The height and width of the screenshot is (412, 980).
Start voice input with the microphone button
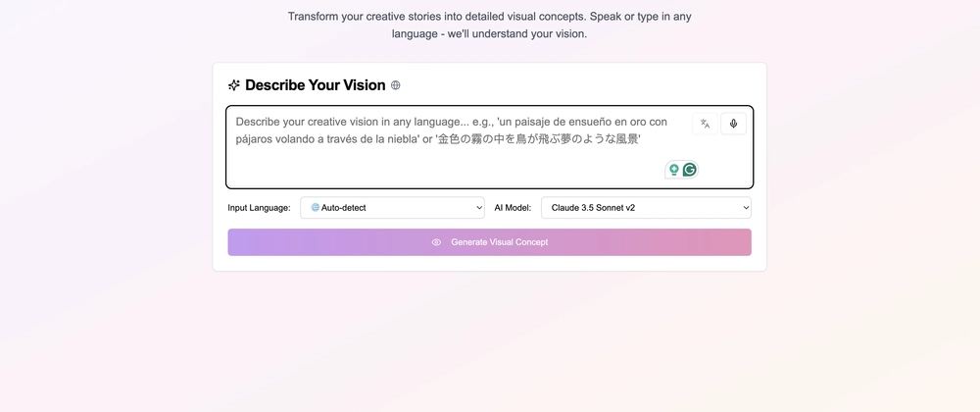pos(733,124)
